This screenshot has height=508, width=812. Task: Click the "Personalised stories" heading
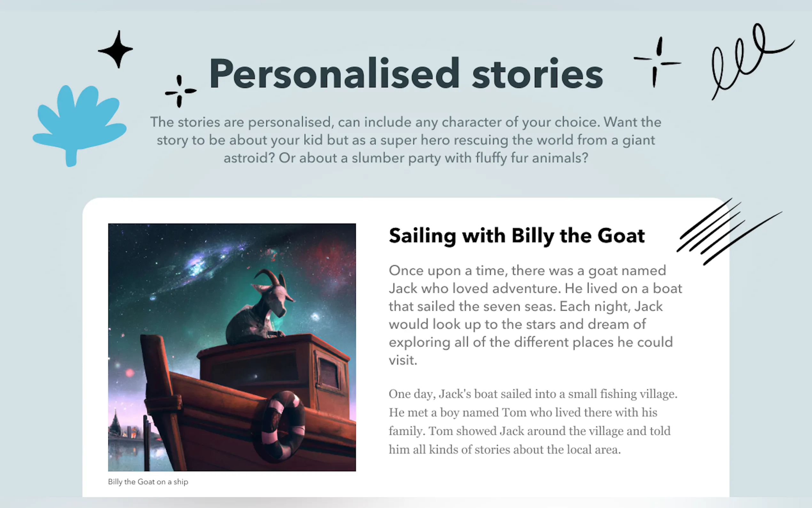pyautogui.click(x=405, y=73)
